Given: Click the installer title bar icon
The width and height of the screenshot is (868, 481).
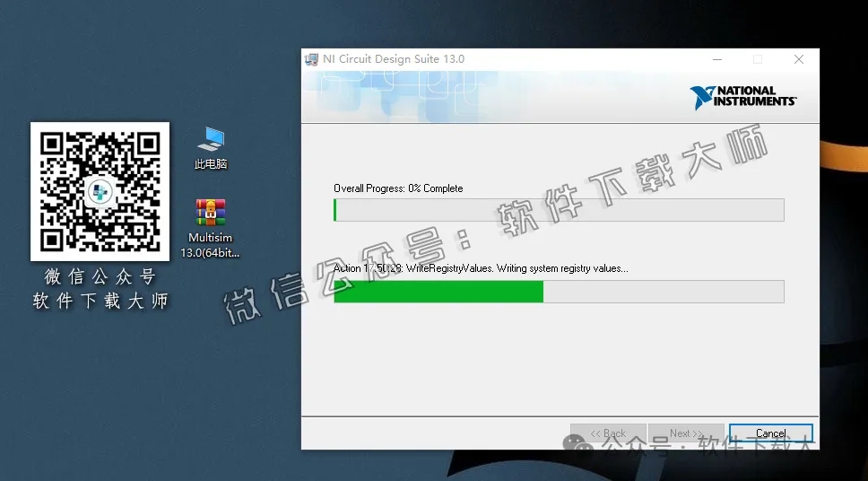Looking at the screenshot, I should (312, 59).
